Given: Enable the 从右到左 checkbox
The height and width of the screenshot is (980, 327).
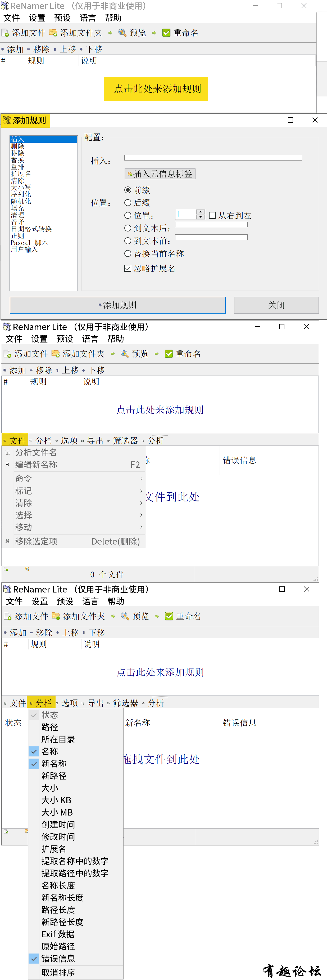Looking at the screenshot, I should 213,215.
